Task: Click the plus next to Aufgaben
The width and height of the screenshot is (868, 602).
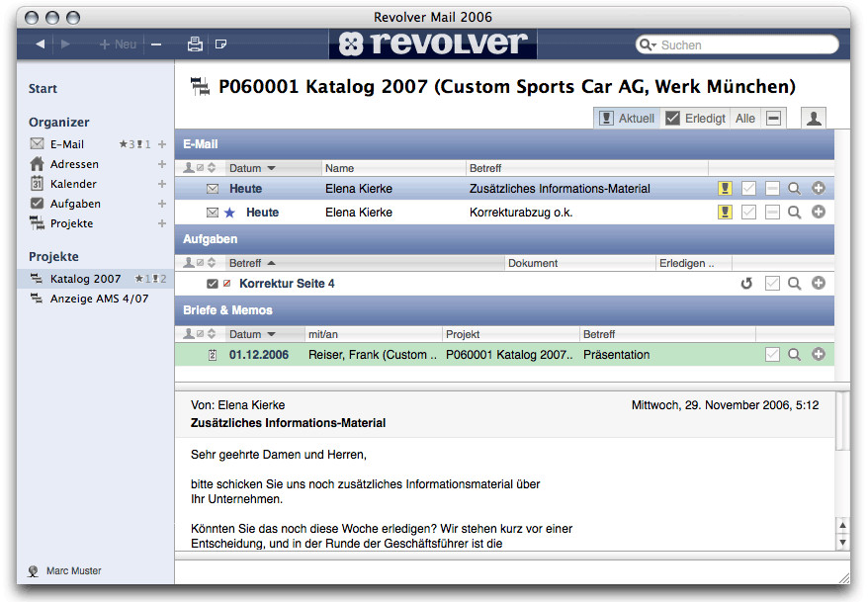Action: coord(162,205)
